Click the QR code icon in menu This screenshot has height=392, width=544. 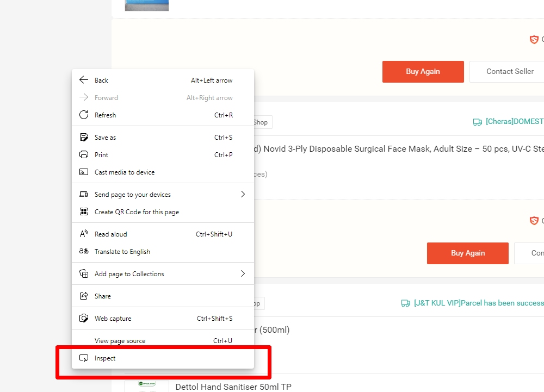84,212
